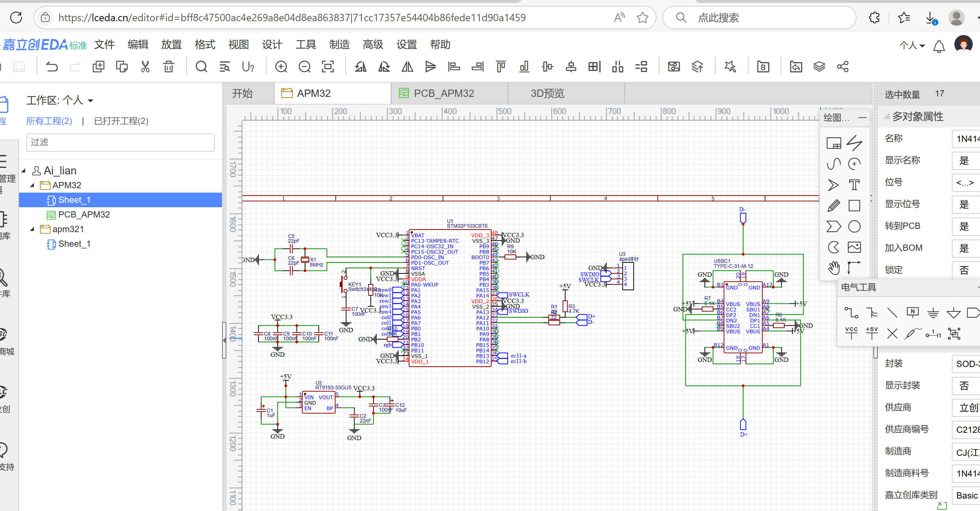Click the 所有工程(2) link
Image resolution: width=980 pixels, height=511 pixels.
point(49,121)
